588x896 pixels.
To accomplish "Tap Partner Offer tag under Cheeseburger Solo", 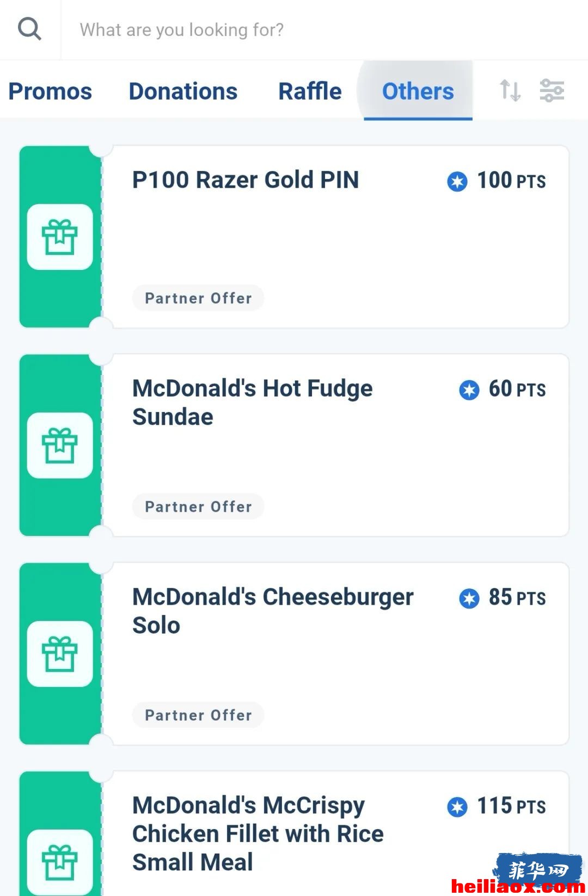I will [x=198, y=715].
